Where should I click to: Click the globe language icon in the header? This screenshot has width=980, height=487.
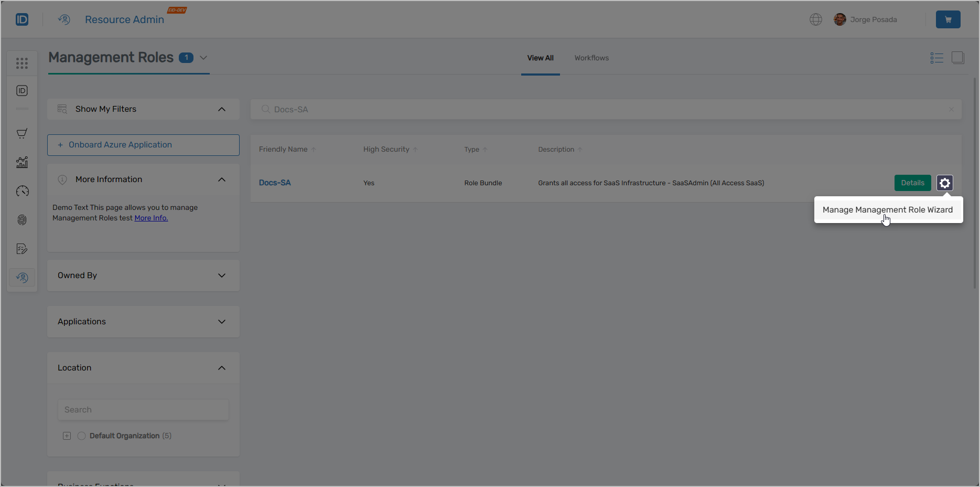click(x=815, y=19)
